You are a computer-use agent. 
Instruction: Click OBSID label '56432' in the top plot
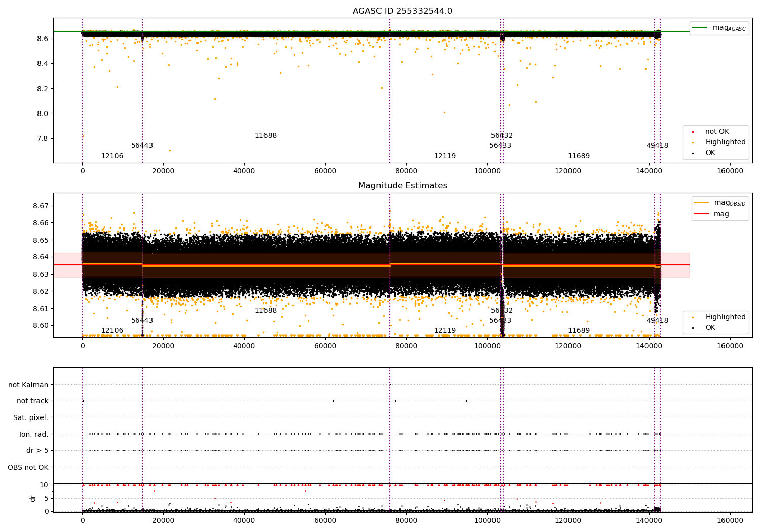click(x=502, y=136)
